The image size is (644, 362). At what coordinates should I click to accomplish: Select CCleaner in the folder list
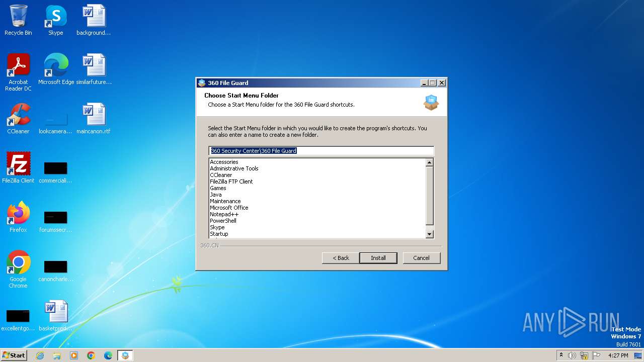tap(221, 175)
